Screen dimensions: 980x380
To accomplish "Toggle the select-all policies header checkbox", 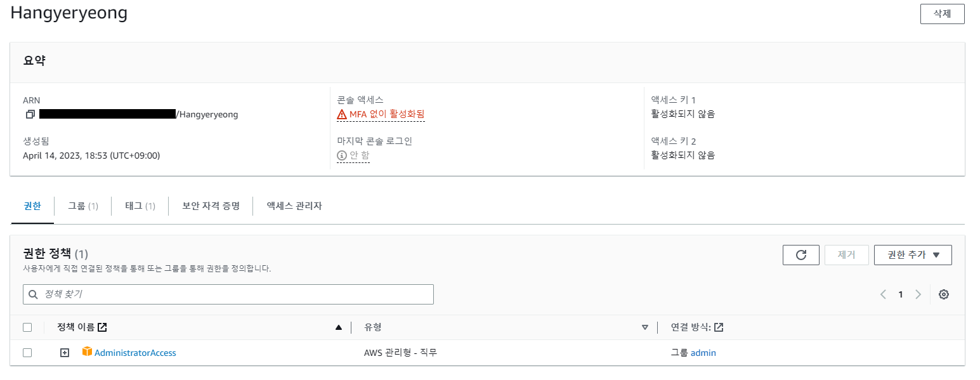I will coord(27,327).
